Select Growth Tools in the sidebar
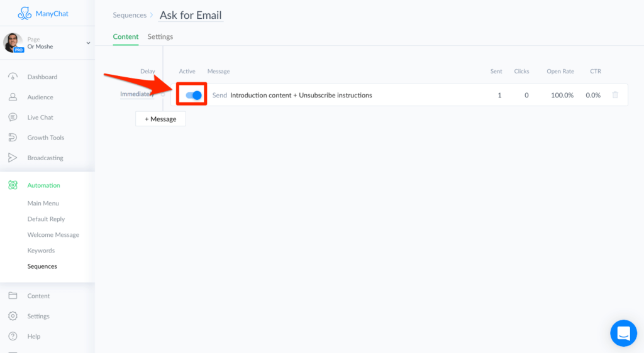 coord(45,138)
